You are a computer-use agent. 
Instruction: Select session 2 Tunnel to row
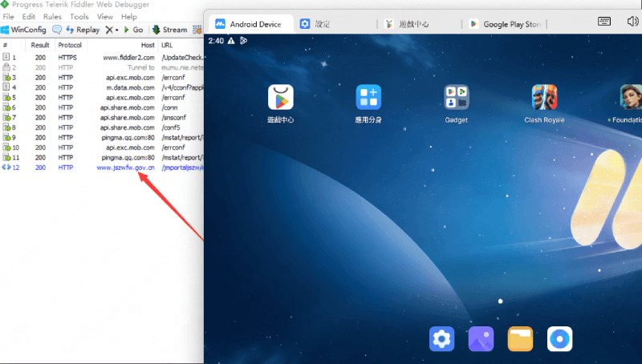pyautogui.click(x=102, y=67)
